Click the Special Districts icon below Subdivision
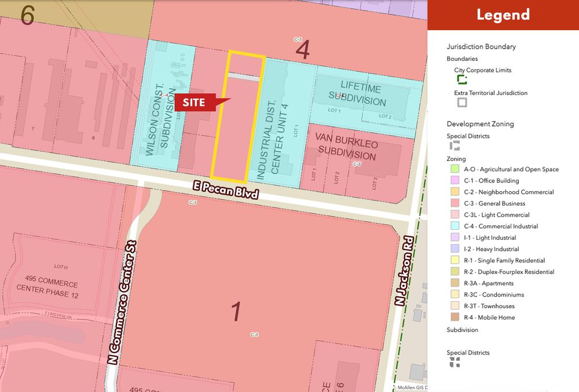The height and width of the screenshot is (392, 579). [x=455, y=362]
